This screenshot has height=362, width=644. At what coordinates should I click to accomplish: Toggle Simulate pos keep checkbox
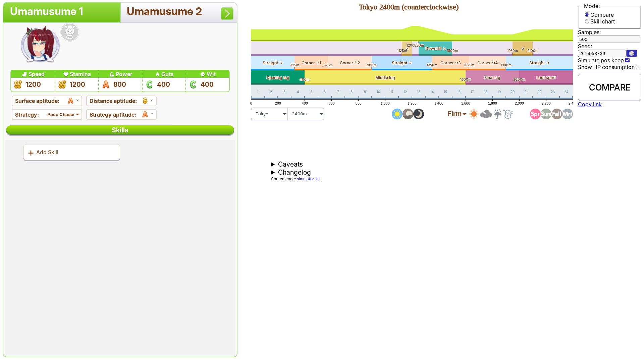tap(627, 60)
